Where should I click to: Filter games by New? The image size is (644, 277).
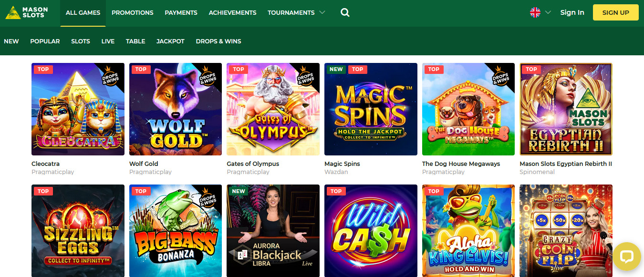tap(11, 41)
